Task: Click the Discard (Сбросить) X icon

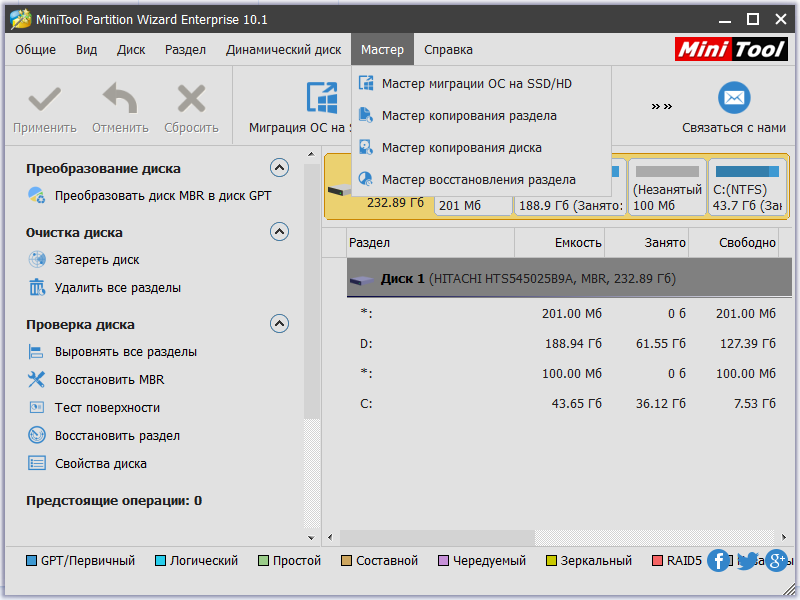Action: 191,99
